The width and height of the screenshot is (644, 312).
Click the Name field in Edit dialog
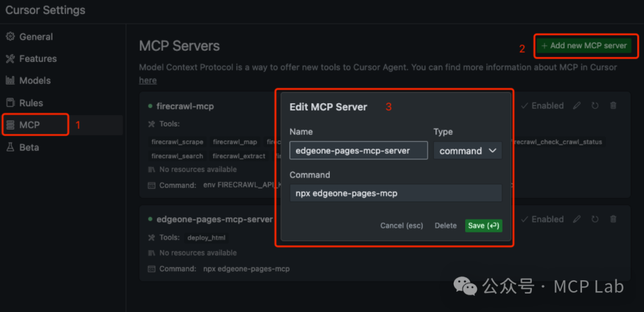(358, 150)
